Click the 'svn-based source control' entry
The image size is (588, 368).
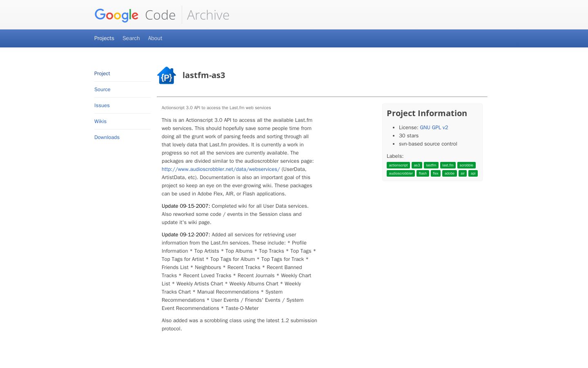coord(428,144)
